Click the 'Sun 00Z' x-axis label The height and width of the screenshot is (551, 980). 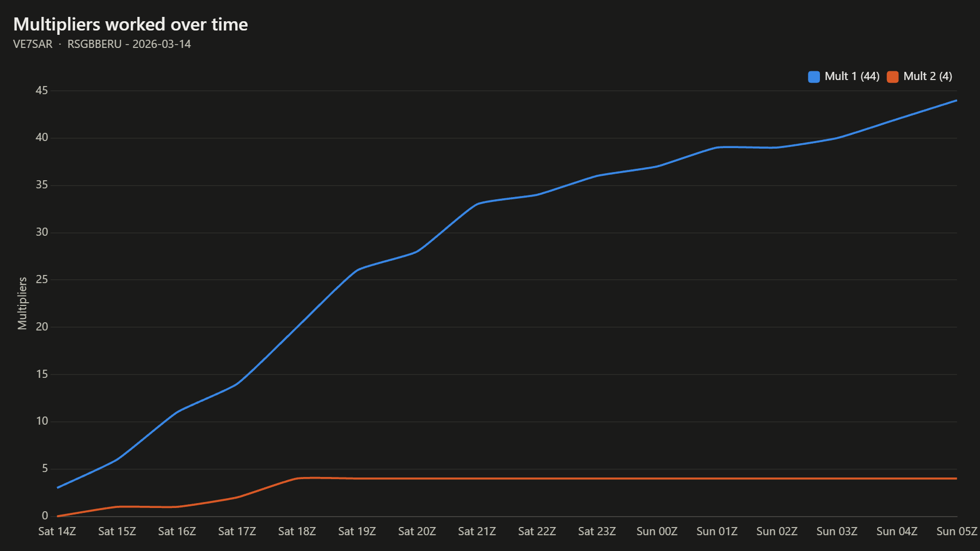657,531
